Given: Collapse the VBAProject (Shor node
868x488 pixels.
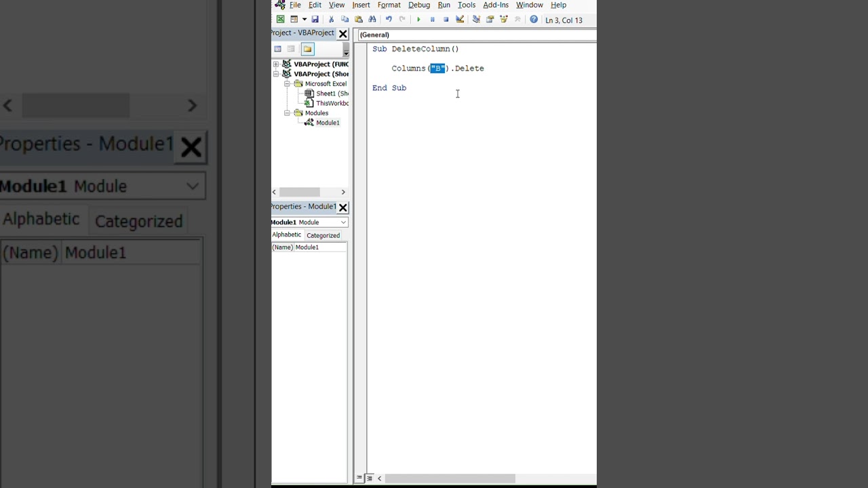Looking at the screenshot, I should tap(276, 74).
